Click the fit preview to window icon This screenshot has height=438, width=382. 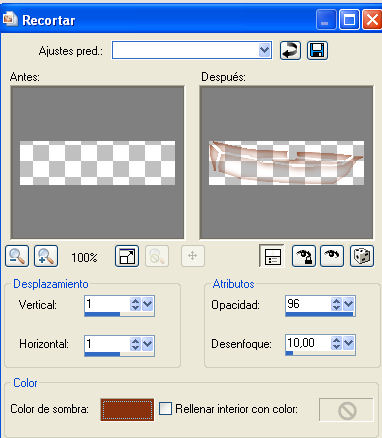pyautogui.click(x=127, y=256)
